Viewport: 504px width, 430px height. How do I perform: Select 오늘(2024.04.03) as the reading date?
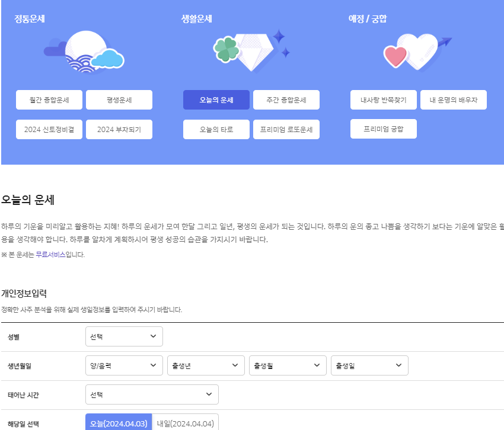click(x=119, y=423)
